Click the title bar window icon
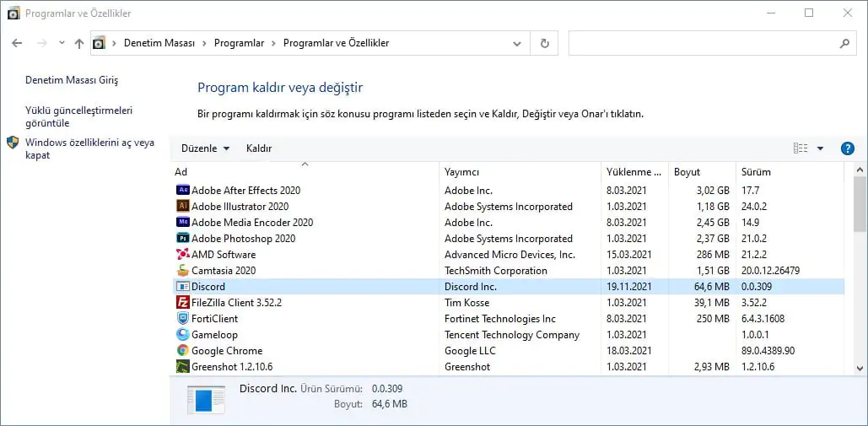Screen dimensions: 868x426 tap(15, 13)
